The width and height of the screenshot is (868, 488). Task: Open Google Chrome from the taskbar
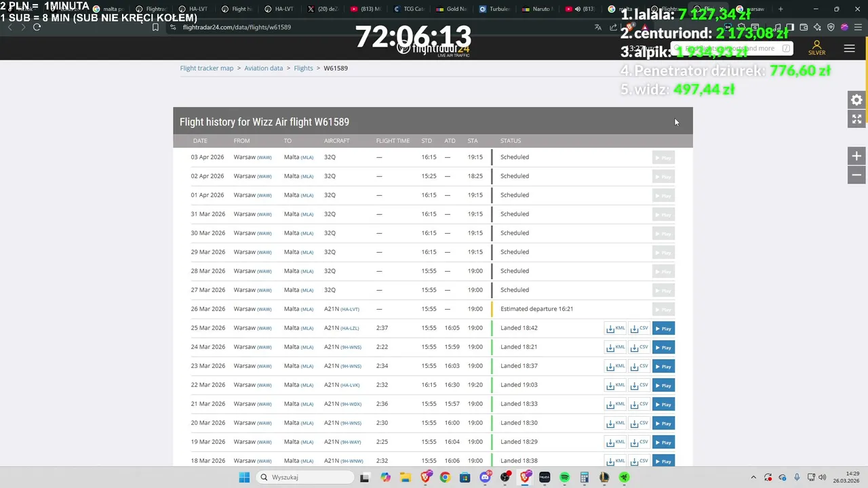click(445, 477)
